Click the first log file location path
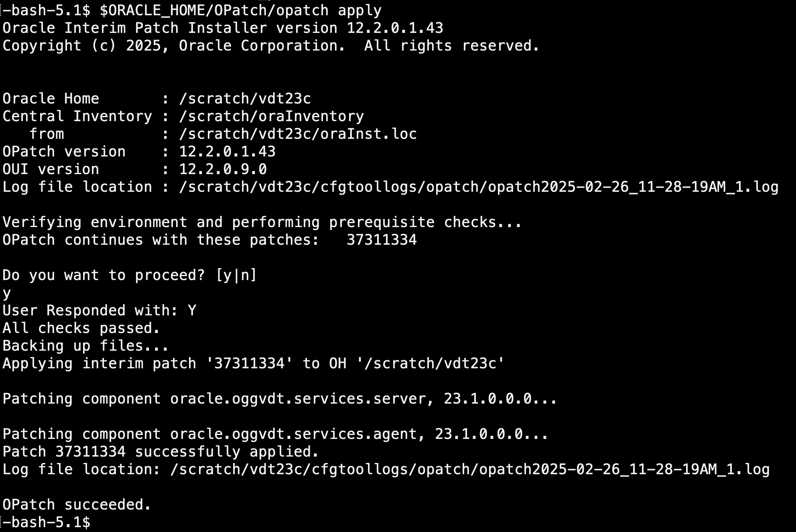The height and width of the screenshot is (532, 796). click(478, 187)
